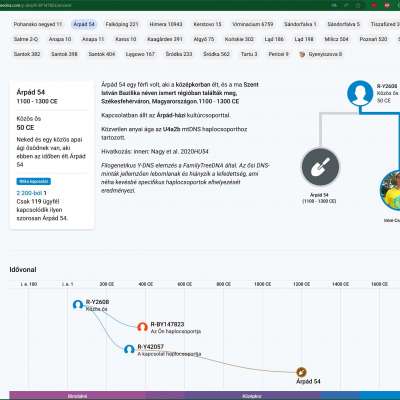Click the Nagy et al. 2020 reference line

[x=155, y=152]
